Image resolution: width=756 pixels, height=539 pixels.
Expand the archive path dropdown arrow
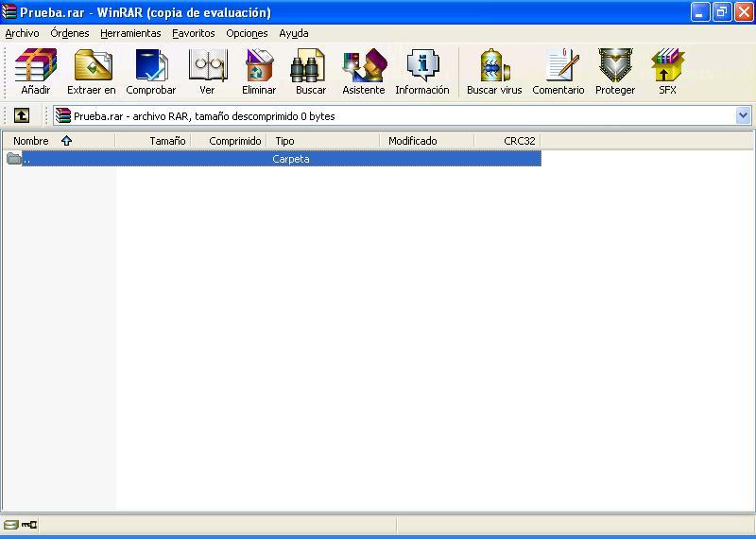click(x=743, y=115)
